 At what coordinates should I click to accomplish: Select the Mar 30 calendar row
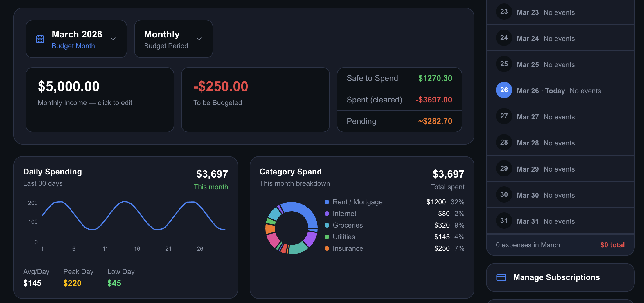tap(560, 195)
